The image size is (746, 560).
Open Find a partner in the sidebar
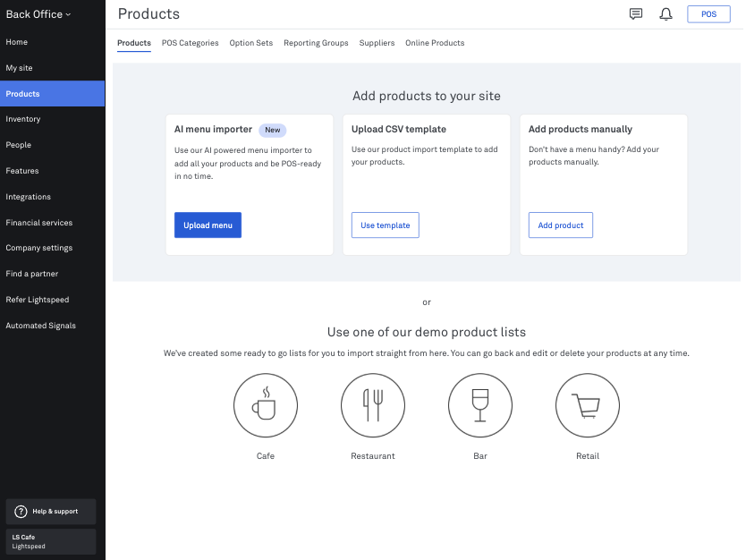coord(53,274)
